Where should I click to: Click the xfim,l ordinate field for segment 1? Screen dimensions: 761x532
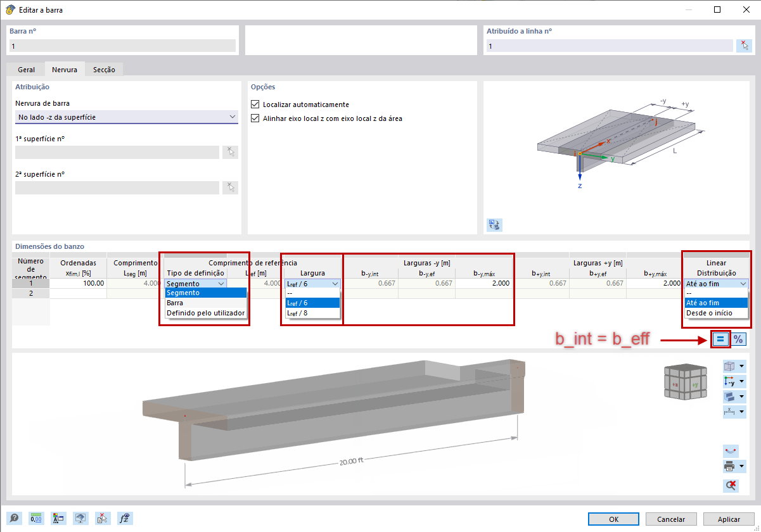click(79, 282)
